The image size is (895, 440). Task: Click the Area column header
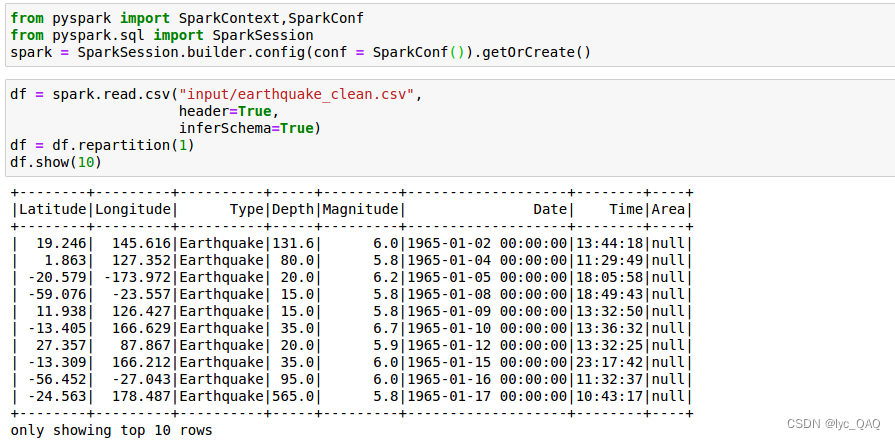[668, 209]
